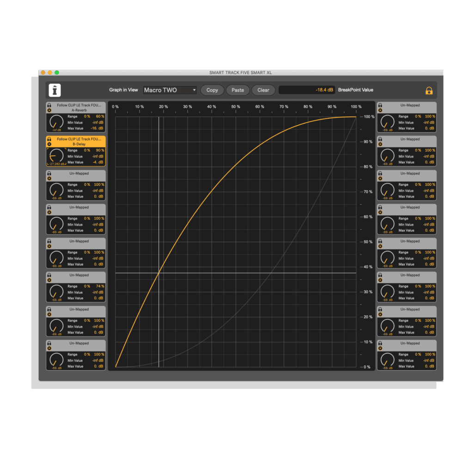This screenshot has height=476, width=476.
Task: Click the knob in the 74 % range slot
Action: 56,292
